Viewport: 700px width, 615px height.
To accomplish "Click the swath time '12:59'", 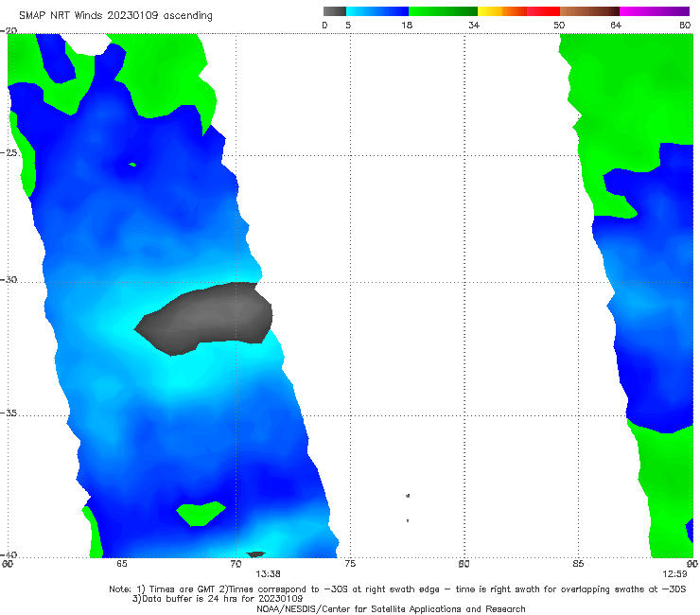I will [674, 574].
